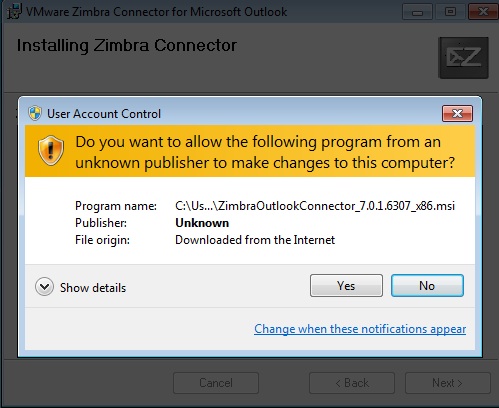Click the bold Unknown publisher text
Screen dimensions: 499x408
pyautogui.click(x=202, y=223)
